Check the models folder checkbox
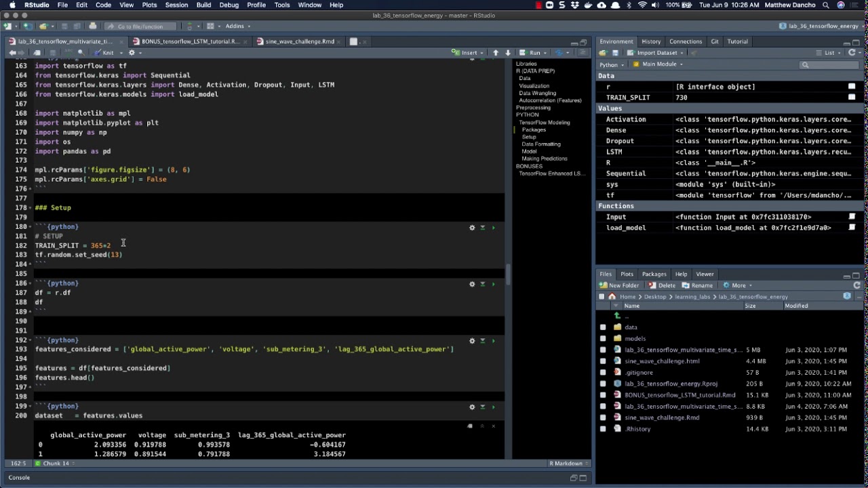 click(x=603, y=338)
